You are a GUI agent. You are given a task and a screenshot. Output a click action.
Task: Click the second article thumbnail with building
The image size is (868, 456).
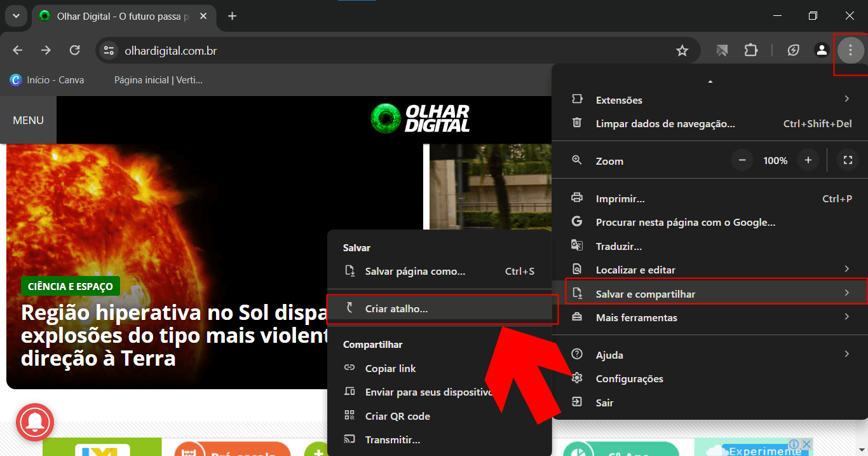pos(491,186)
